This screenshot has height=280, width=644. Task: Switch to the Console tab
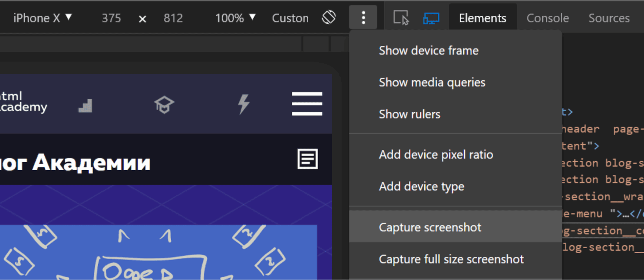(548, 18)
